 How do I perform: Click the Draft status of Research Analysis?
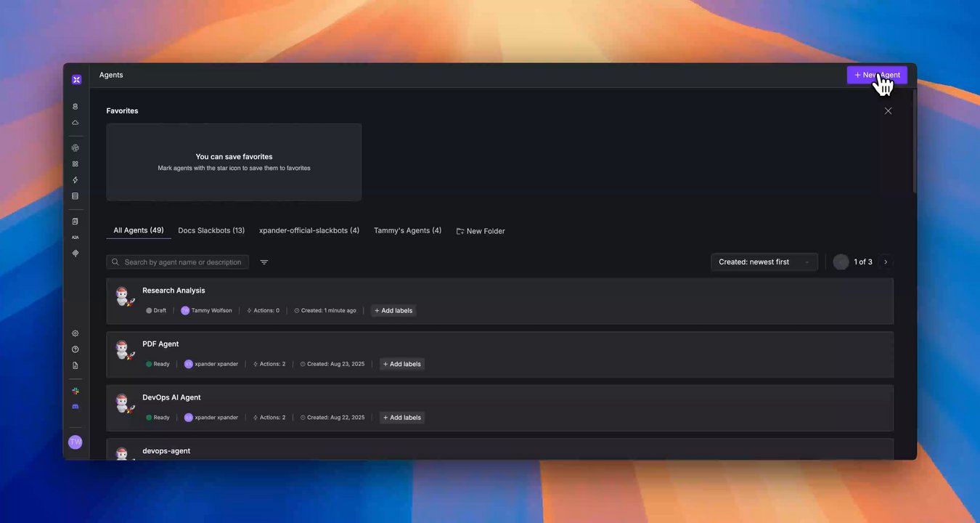[x=156, y=311]
